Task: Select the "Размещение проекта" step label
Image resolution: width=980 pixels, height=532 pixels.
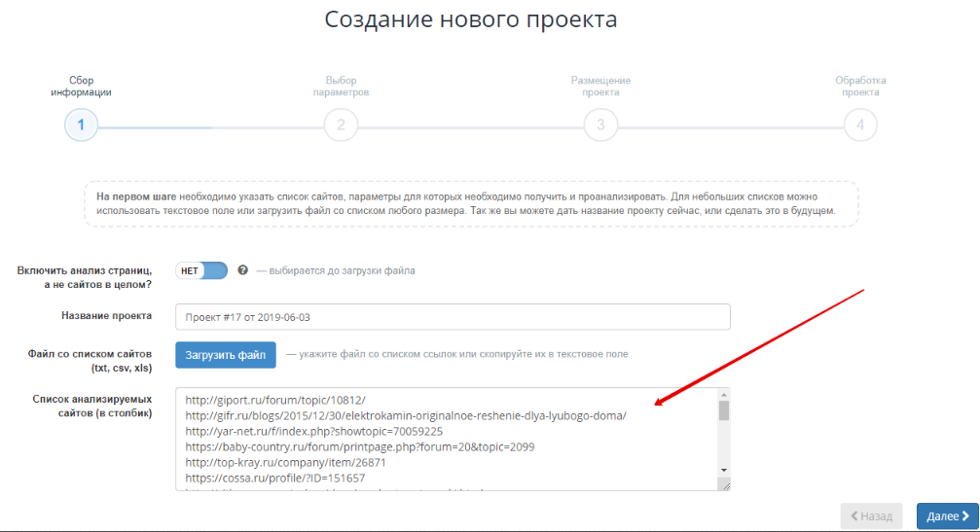Action: coord(600,87)
